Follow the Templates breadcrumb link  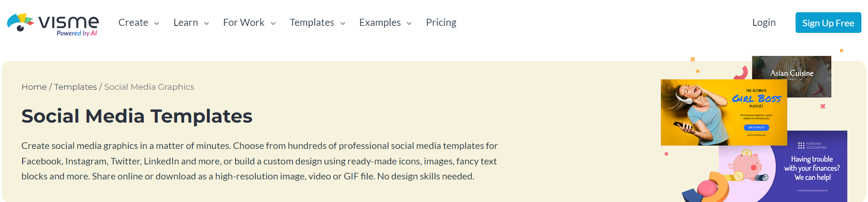tap(75, 87)
